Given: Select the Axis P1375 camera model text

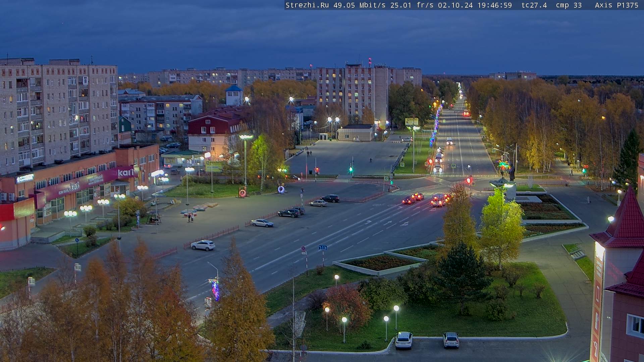Looking at the screenshot, I should point(616,5).
